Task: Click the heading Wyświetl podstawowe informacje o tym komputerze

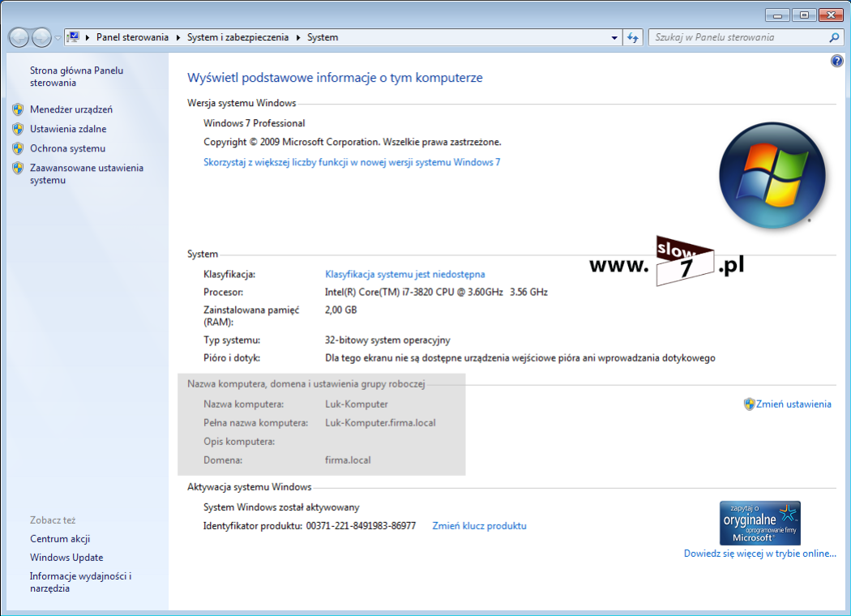Action: pyautogui.click(x=335, y=78)
